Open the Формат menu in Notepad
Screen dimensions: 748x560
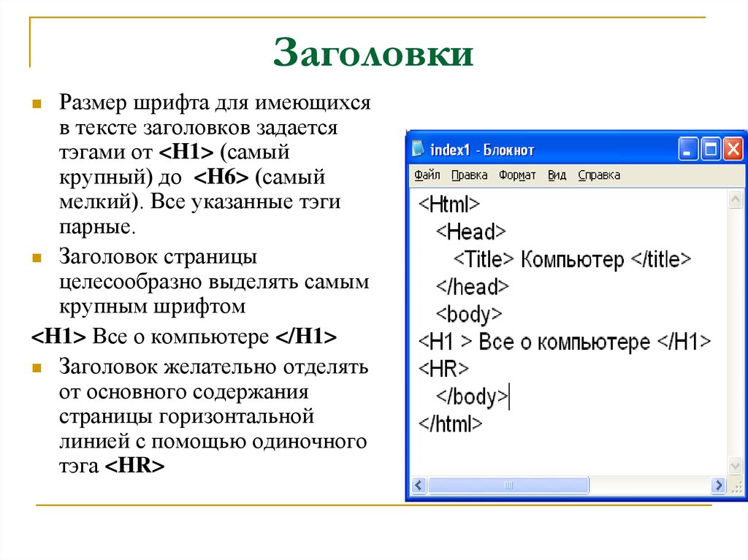tap(517, 175)
